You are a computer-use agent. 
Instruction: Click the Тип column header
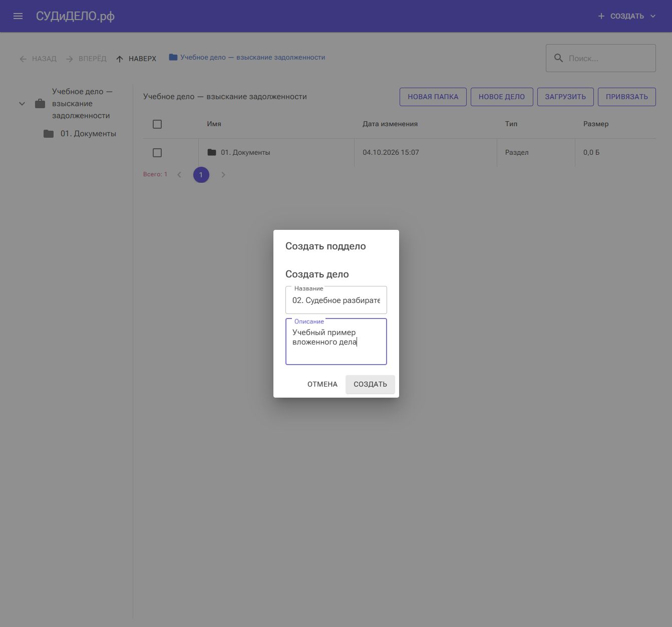[511, 124]
